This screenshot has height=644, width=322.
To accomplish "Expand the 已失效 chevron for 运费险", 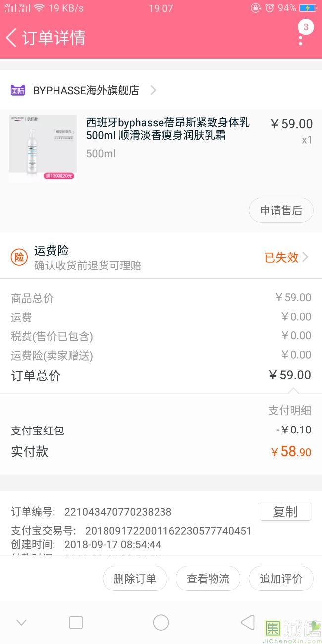I will 305,257.
